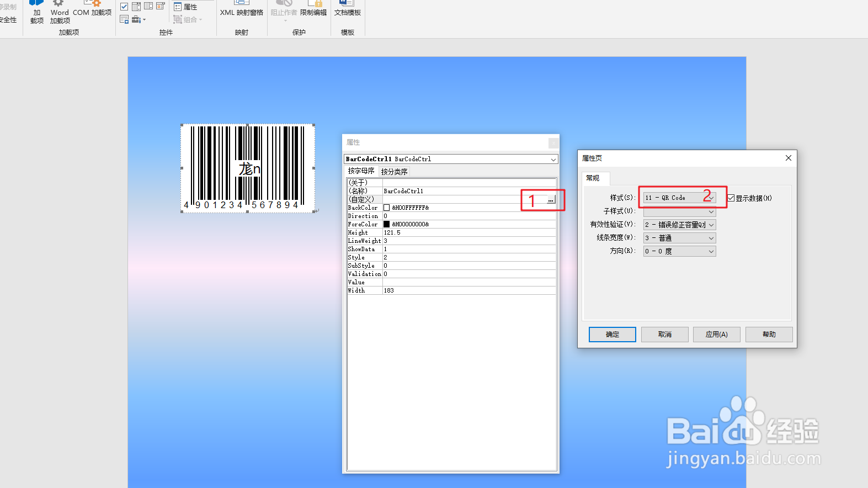Select the LineWeight property row
Viewport: 868px width, 488px height.
[451, 241]
